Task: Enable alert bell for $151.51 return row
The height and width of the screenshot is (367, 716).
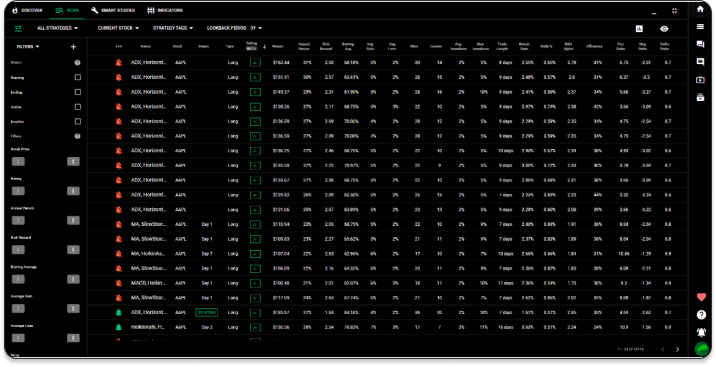Action: tap(119, 77)
